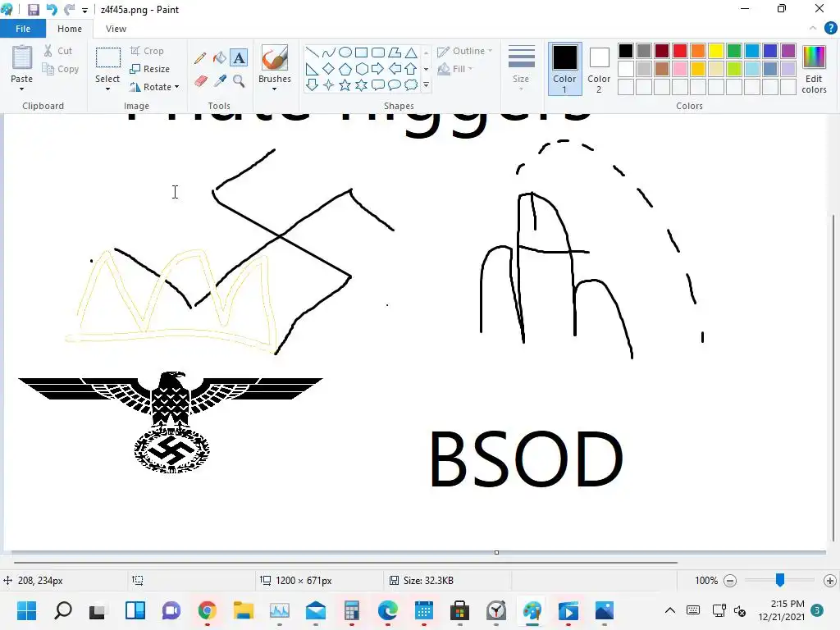The width and height of the screenshot is (840, 630).
Task: Click the zoom out minus button
Action: 729,580
